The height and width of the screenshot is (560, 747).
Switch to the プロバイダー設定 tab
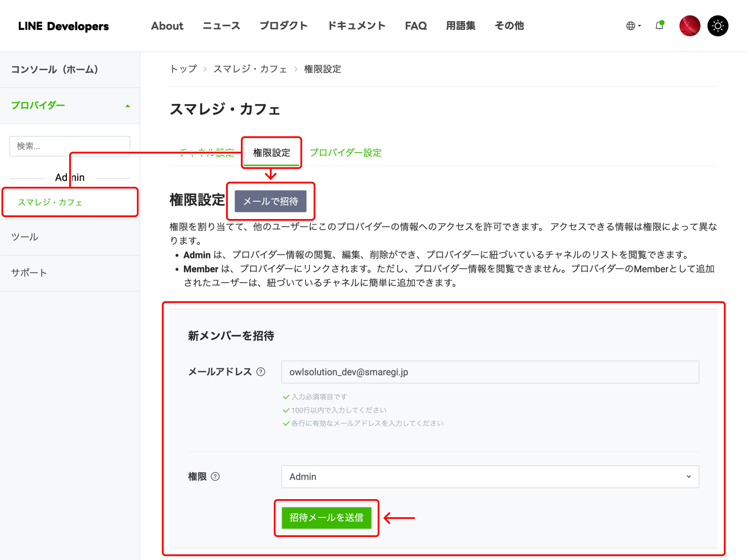[345, 153]
